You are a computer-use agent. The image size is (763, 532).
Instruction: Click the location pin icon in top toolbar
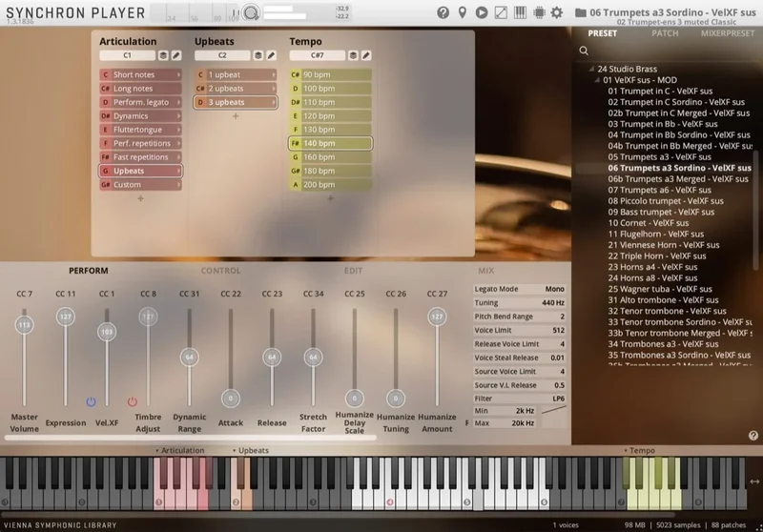click(x=463, y=12)
